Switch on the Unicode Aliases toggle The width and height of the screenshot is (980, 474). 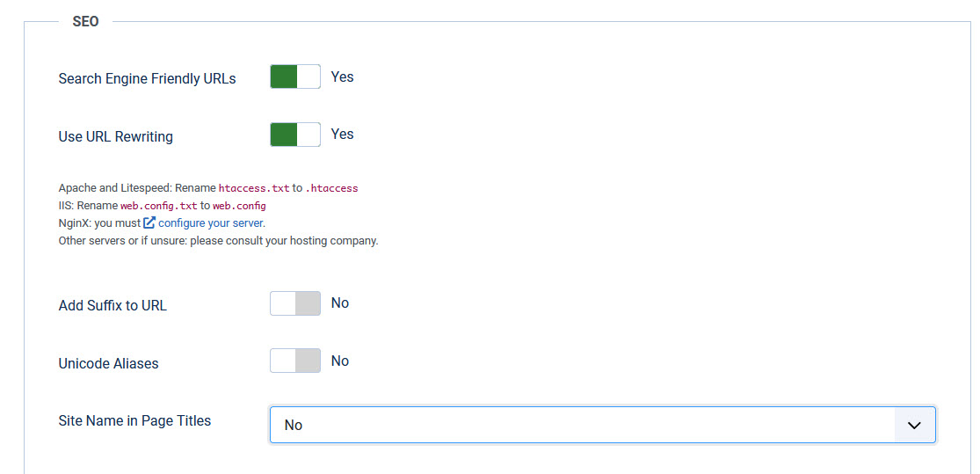(x=295, y=361)
